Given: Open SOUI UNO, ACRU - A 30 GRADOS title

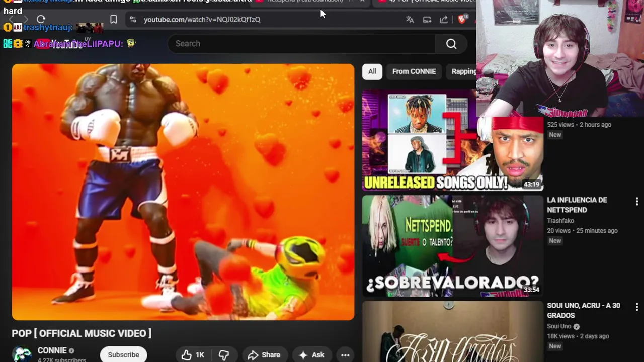Looking at the screenshot, I should click(x=584, y=311).
